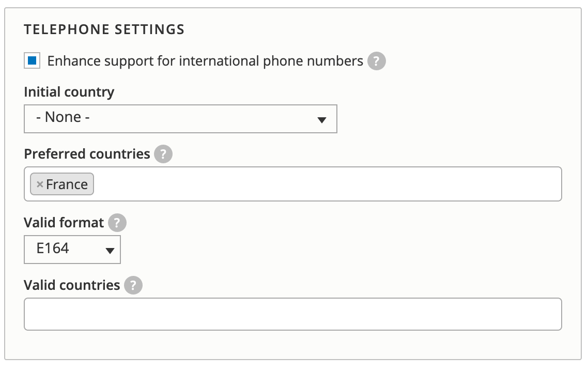Click the Valid format dropdown arrow

click(109, 250)
